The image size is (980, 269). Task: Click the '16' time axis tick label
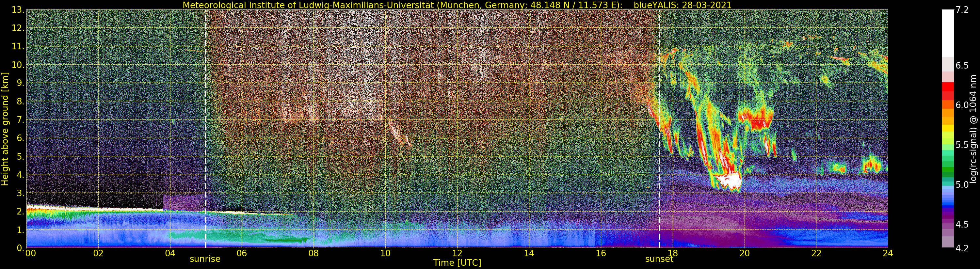point(601,253)
